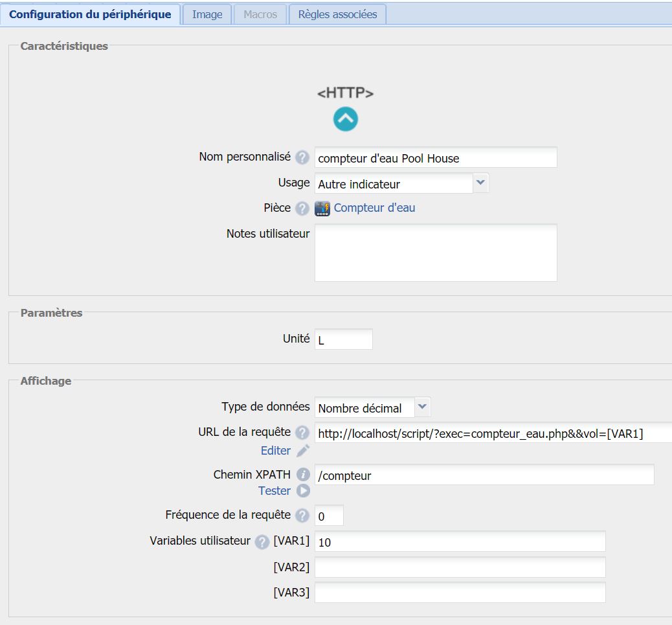Open the Type de données dropdown

[372, 408]
